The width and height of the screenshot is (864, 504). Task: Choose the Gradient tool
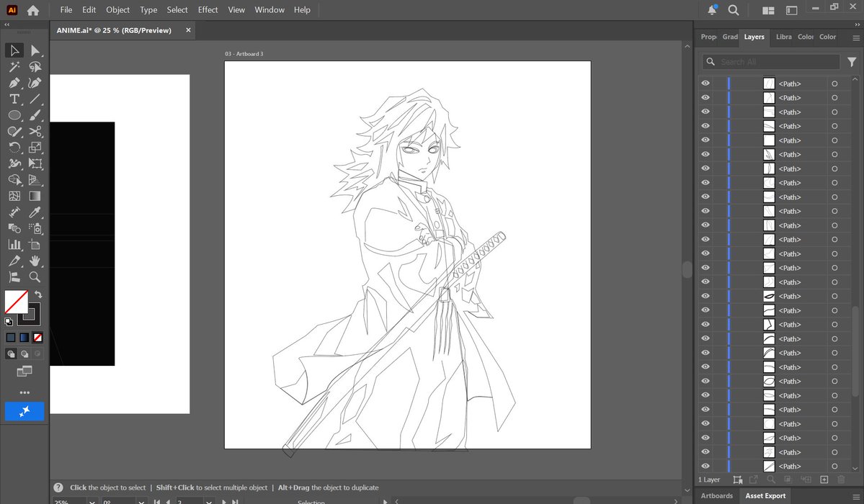click(x=35, y=196)
